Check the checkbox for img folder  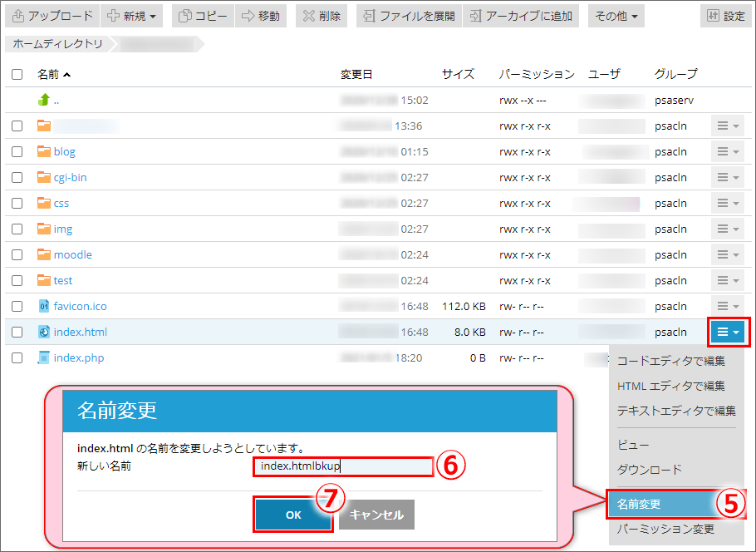pyautogui.click(x=17, y=229)
